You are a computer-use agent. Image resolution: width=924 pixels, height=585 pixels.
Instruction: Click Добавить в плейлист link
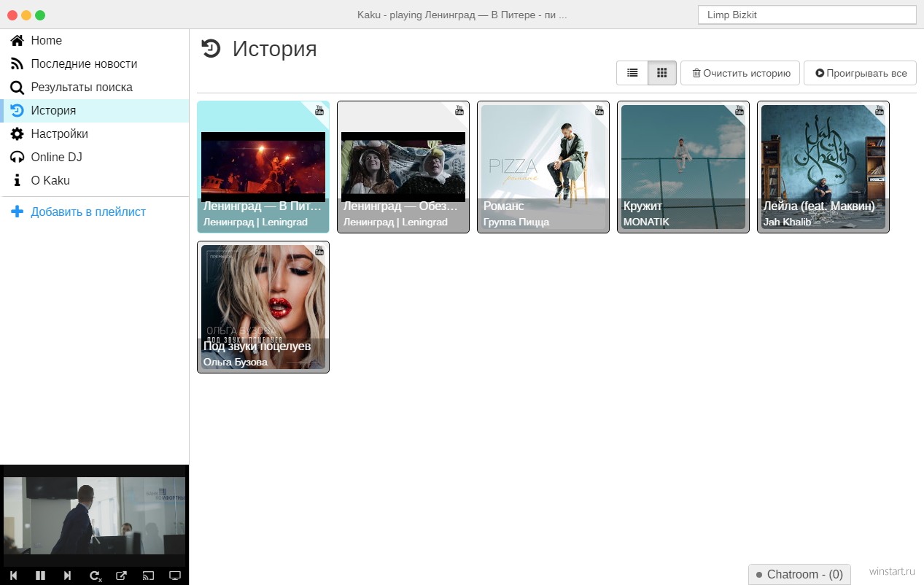coord(88,212)
